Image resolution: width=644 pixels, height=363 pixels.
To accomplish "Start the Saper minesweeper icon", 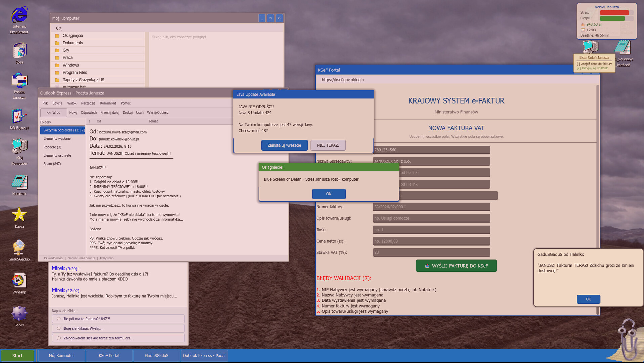I will click(x=19, y=314).
